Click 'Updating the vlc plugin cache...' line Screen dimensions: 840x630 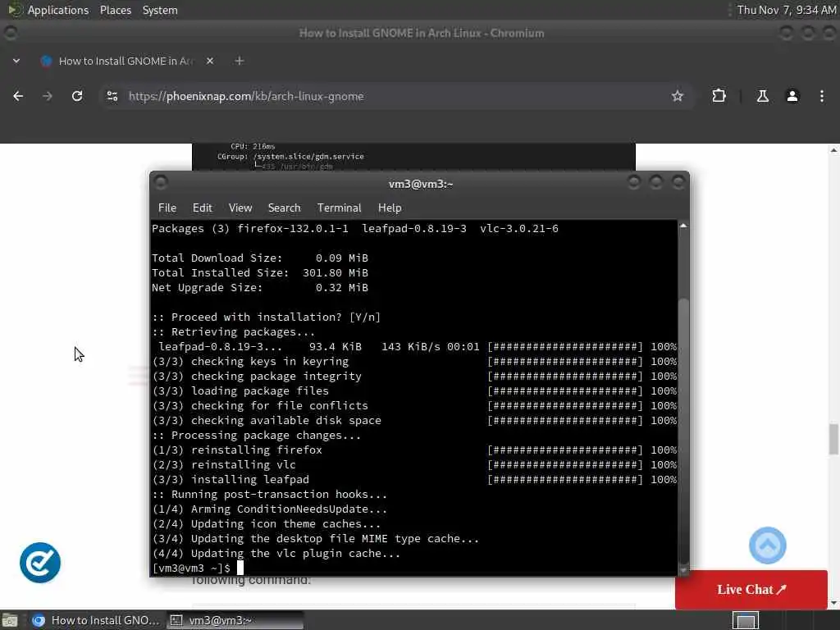tap(276, 554)
